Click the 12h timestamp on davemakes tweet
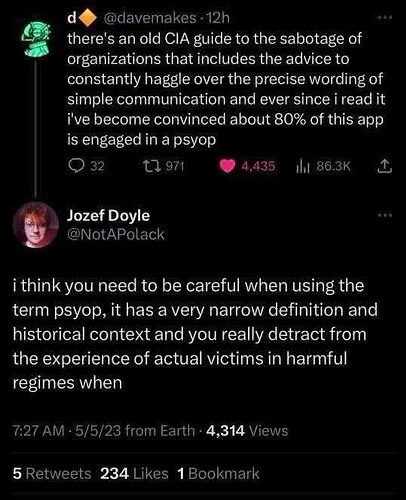 point(218,18)
